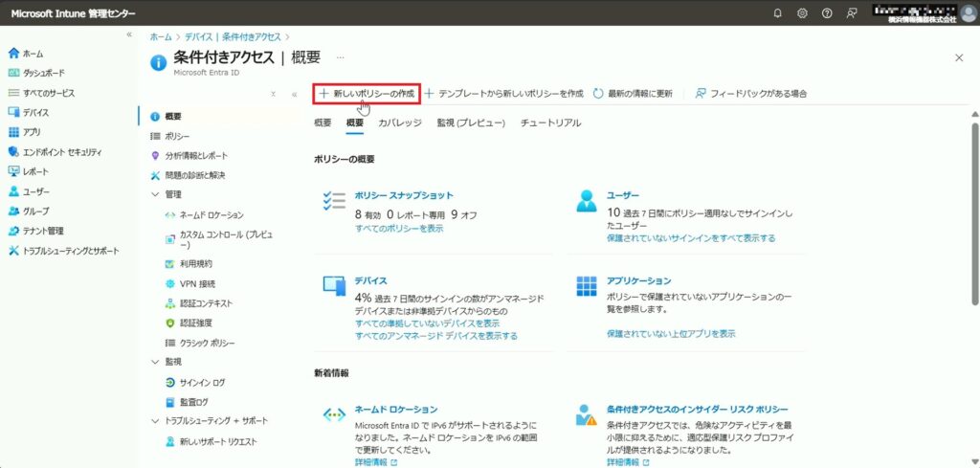980x468 pixels.
Task: Open 詳細情報 link under ネームド ロケーション
Action: pos(375,462)
